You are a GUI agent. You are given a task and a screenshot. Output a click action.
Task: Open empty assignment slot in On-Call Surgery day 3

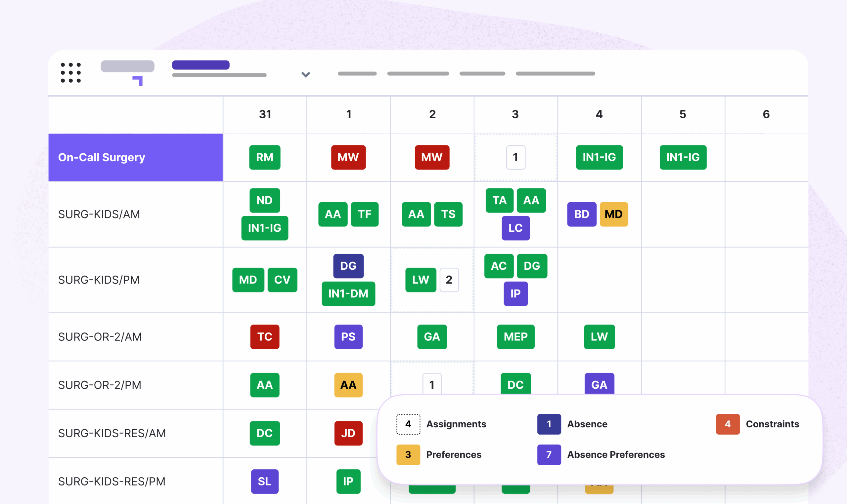515,157
